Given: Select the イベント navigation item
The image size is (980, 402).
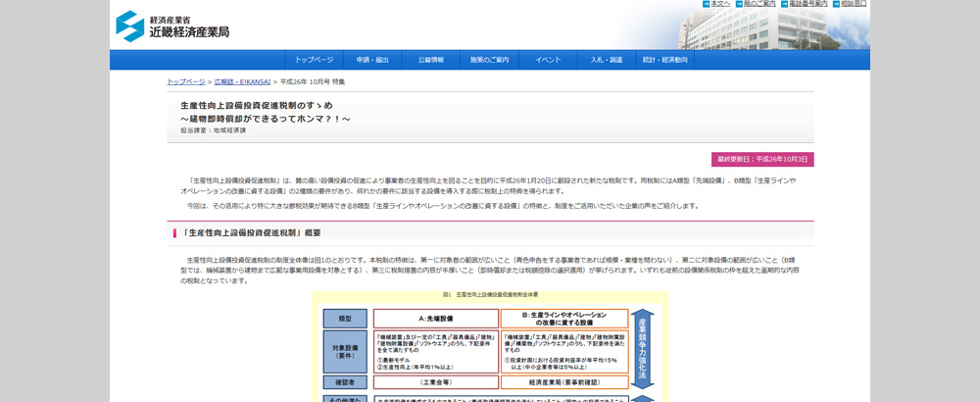Looking at the screenshot, I should tap(548, 60).
